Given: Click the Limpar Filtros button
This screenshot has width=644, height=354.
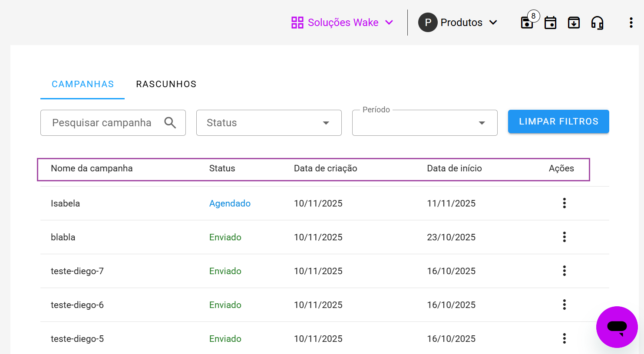Looking at the screenshot, I should pyautogui.click(x=558, y=121).
